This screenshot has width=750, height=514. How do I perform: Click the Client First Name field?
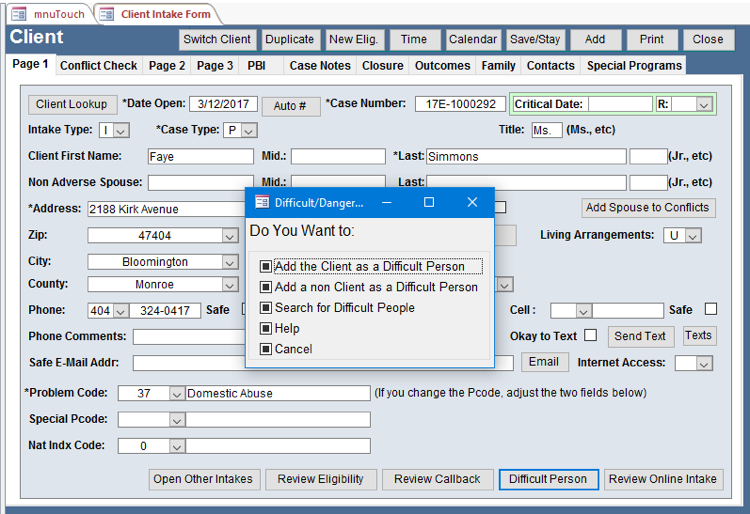point(200,157)
